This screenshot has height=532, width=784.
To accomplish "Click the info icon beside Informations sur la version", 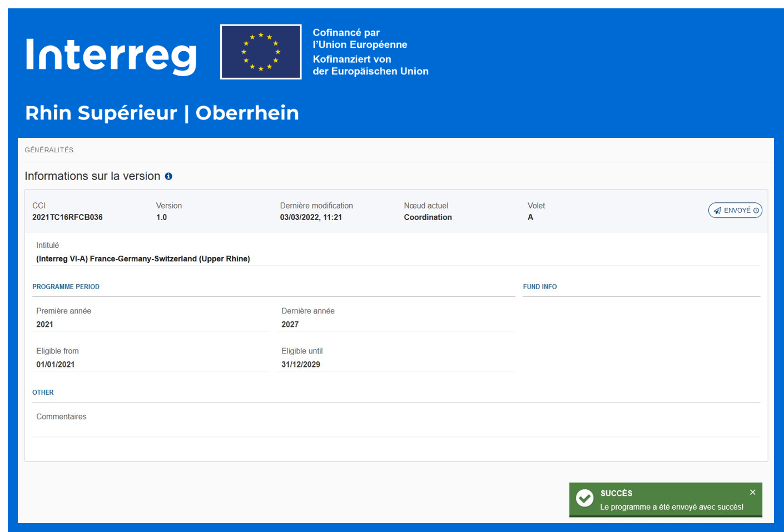I will [168, 176].
